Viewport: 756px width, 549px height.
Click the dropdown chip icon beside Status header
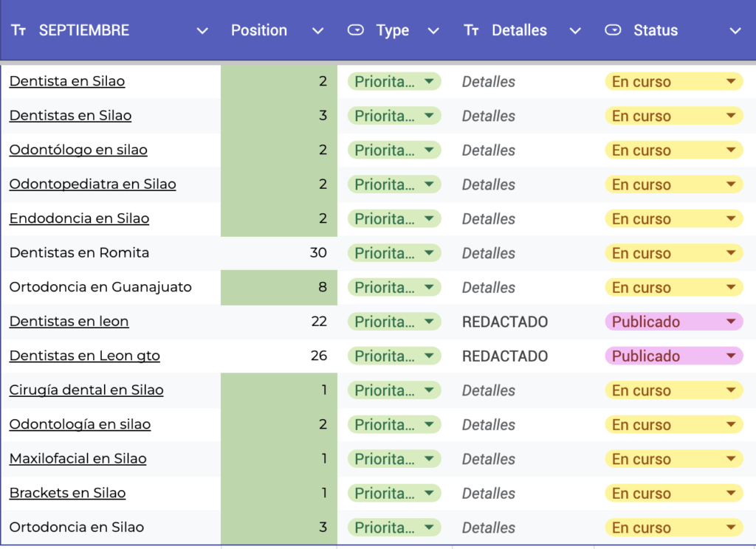click(x=612, y=30)
